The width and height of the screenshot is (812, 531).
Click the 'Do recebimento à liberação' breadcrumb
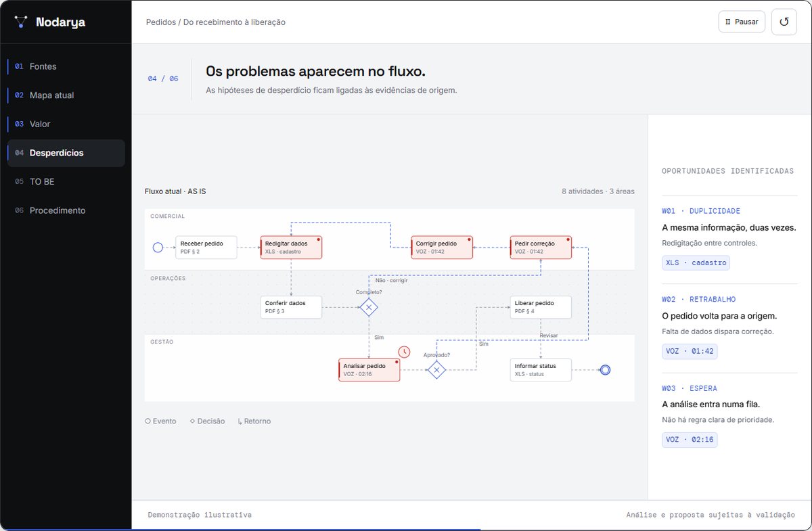pyautogui.click(x=234, y=22)
